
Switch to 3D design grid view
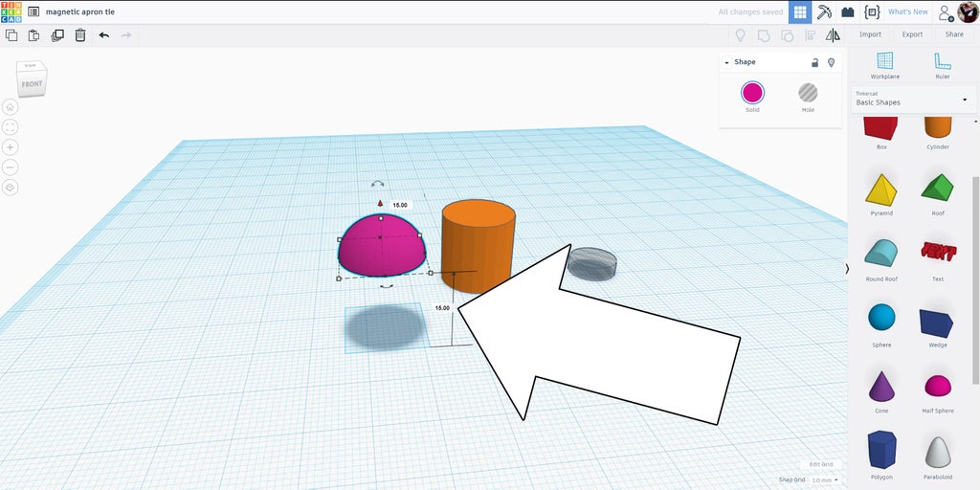pyautogui.click(x=800, y=11)
